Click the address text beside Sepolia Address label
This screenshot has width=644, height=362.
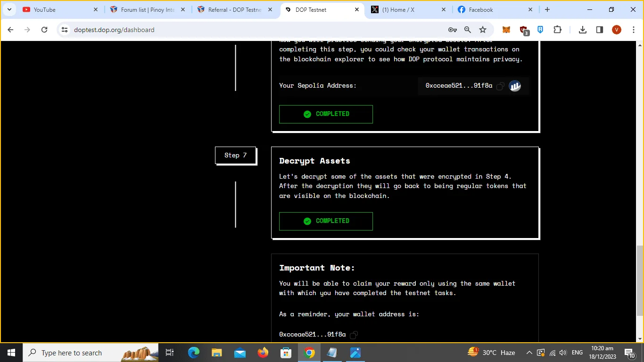[x=459, y=86]
